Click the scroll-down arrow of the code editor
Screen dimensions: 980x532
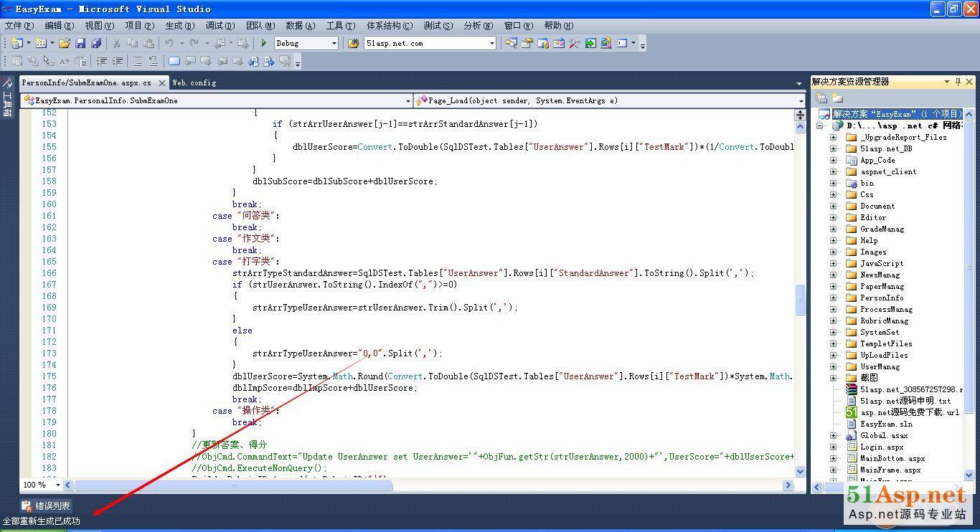pos(801,471)
